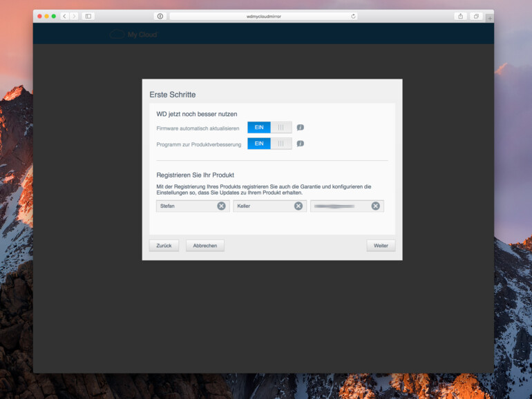Screen dimensions: 532x399
Task: Click the wdmycloudmirror address bar
Action: coord(264,17)
